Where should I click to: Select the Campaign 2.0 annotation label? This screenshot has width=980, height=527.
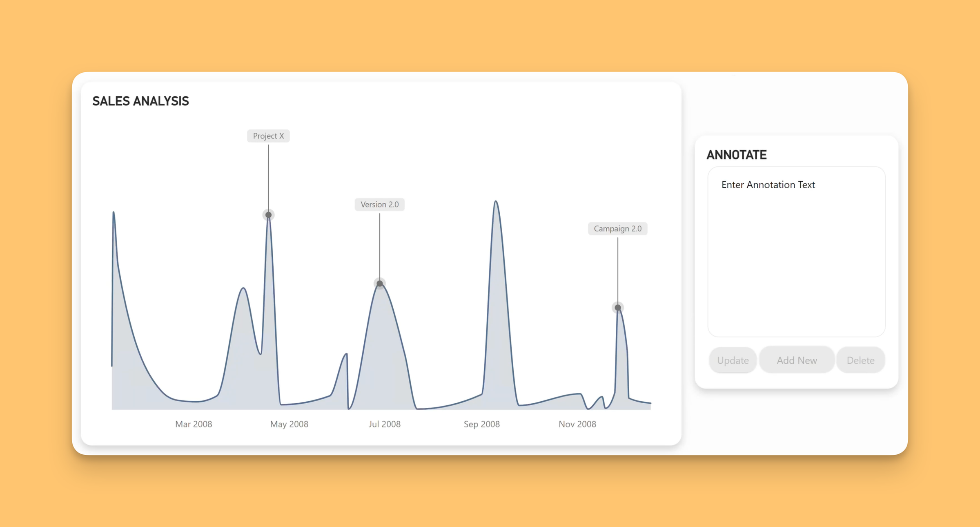coord(617,229)
